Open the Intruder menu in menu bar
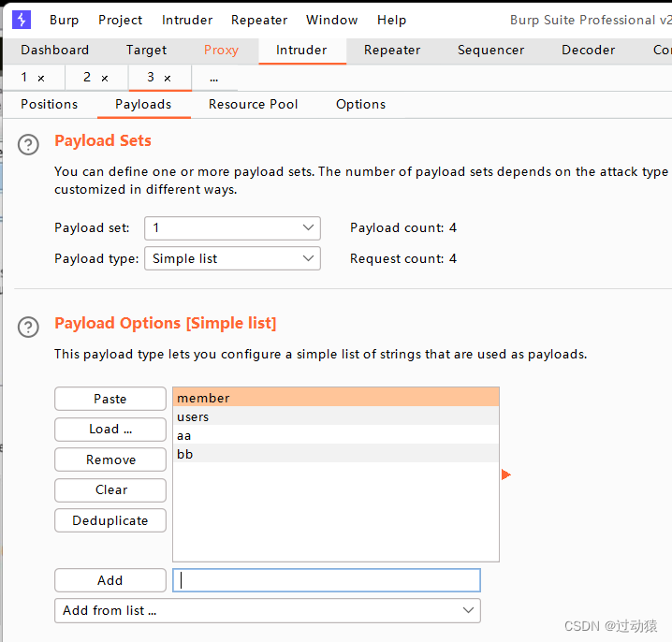Image resolution: width=672 pixels, height=642 pixels. point(187,20)
